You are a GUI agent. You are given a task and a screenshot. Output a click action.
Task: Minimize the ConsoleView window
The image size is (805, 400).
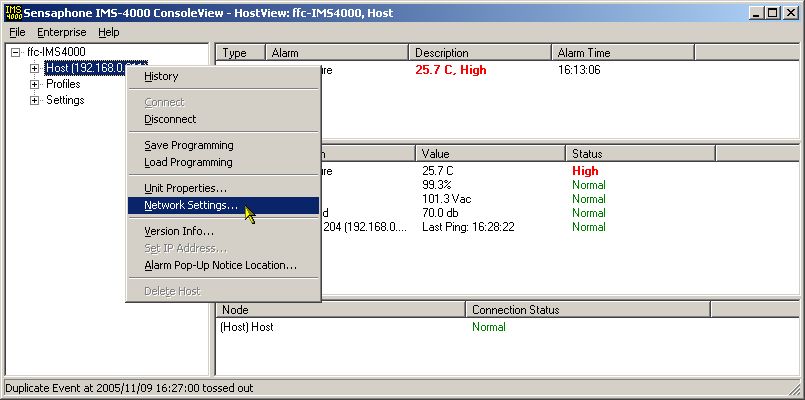click(755, 13)
